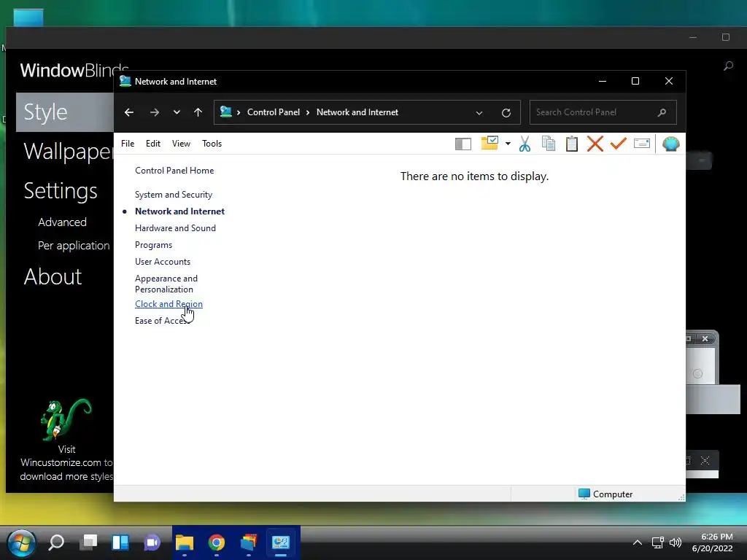Click the Search Control Panel field
This screenshot has width=747, height=560.
click(x=603, y=112)
